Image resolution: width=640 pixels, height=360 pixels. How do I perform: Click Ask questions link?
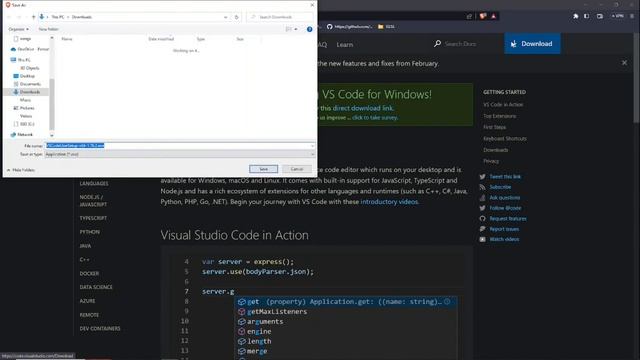click(x=504, y=198)
